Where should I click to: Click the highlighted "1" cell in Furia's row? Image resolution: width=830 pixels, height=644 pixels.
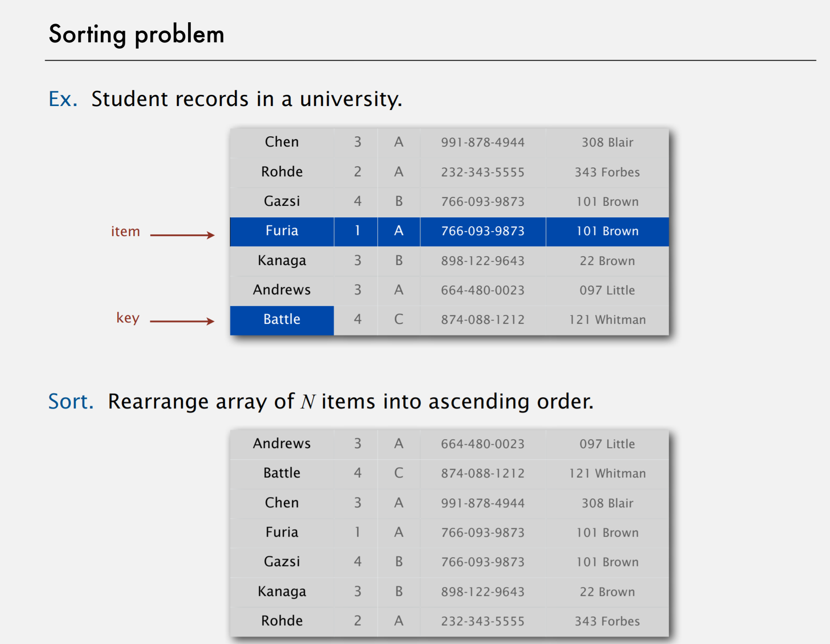[357, 231]
